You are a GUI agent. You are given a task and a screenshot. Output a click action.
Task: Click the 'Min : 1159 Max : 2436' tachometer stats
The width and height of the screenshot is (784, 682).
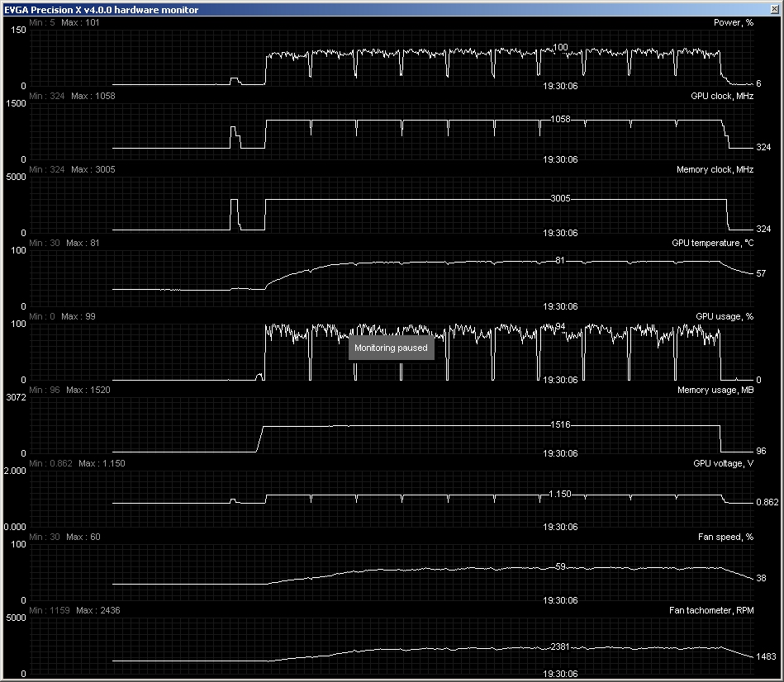[74, 610]
